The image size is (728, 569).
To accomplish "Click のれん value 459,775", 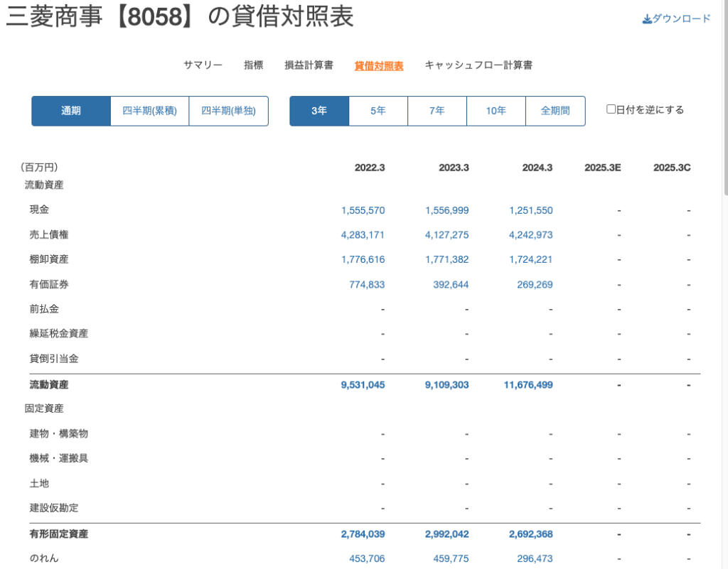I will [451, 559].
